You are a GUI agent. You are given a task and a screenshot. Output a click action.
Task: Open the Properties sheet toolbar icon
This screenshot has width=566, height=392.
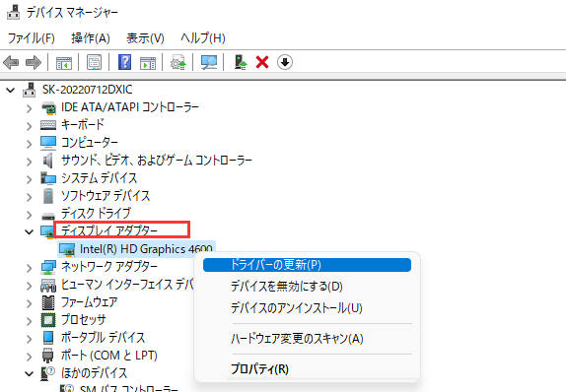[x=95, y=62]
